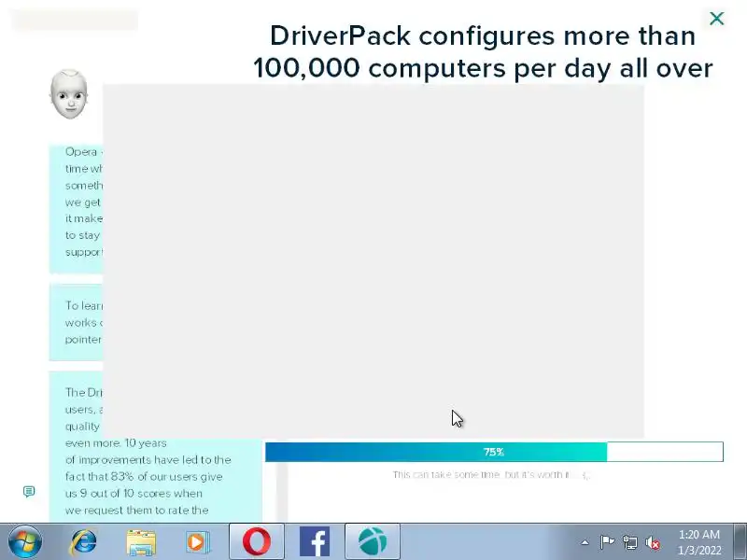The height and width of the screenshot is (560, 747).
Task: Click the Show desktop strip
Action: [740, 541]
